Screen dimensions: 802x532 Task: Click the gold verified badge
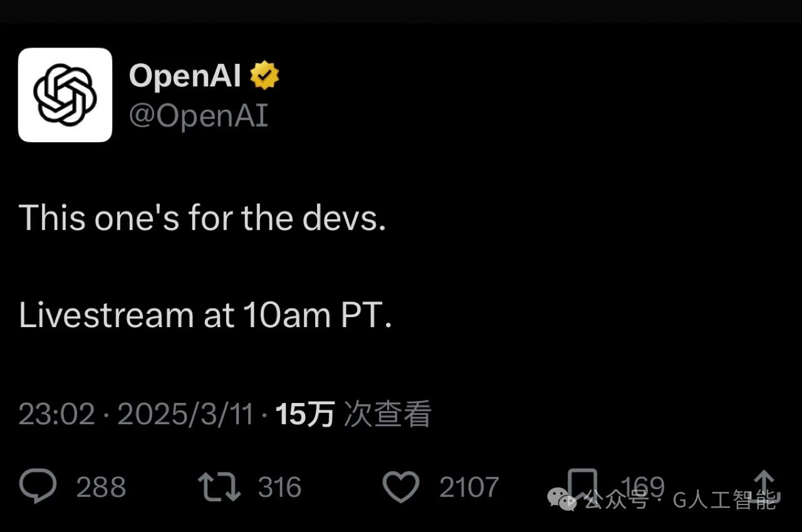(264, 76)
